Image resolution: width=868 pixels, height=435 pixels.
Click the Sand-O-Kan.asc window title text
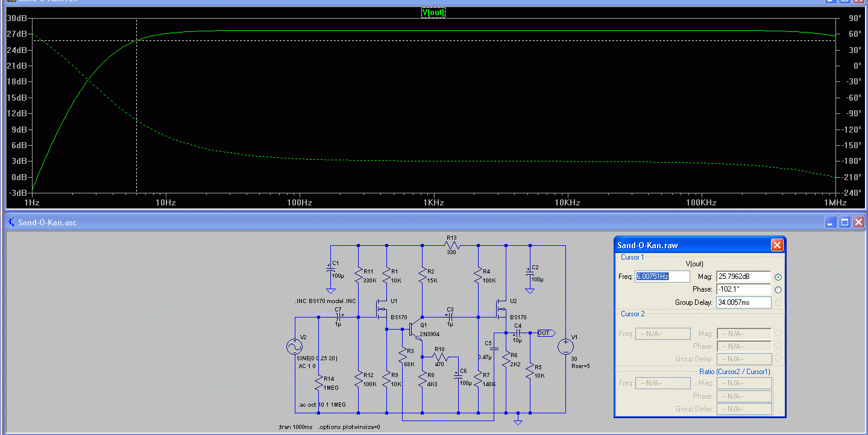pyautogui.click(x=48, y=223)
